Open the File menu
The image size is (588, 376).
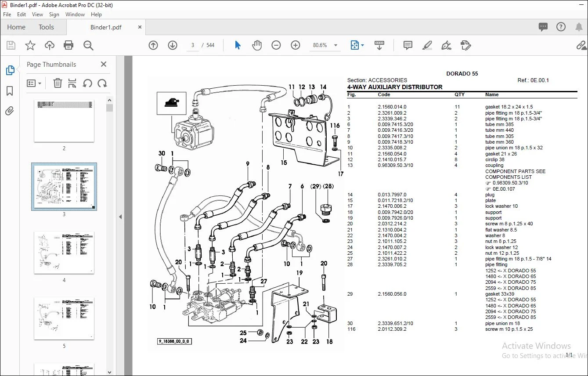(7, 14)
